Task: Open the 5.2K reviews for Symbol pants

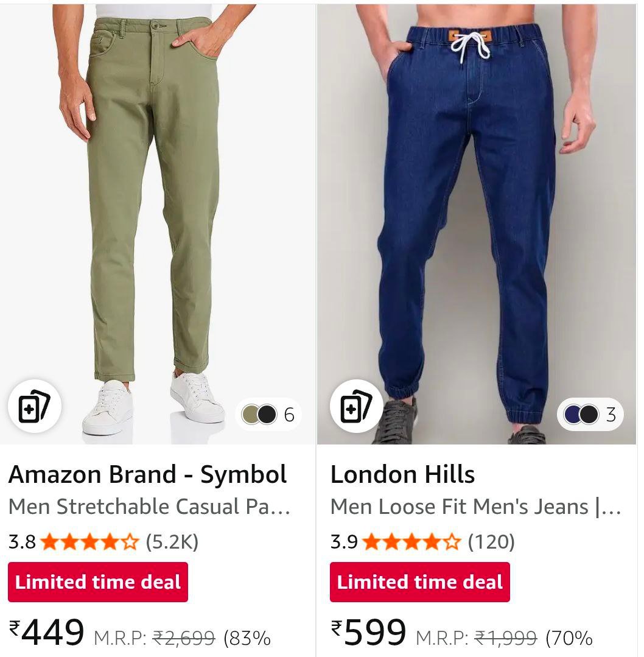Action: (172, 541)
